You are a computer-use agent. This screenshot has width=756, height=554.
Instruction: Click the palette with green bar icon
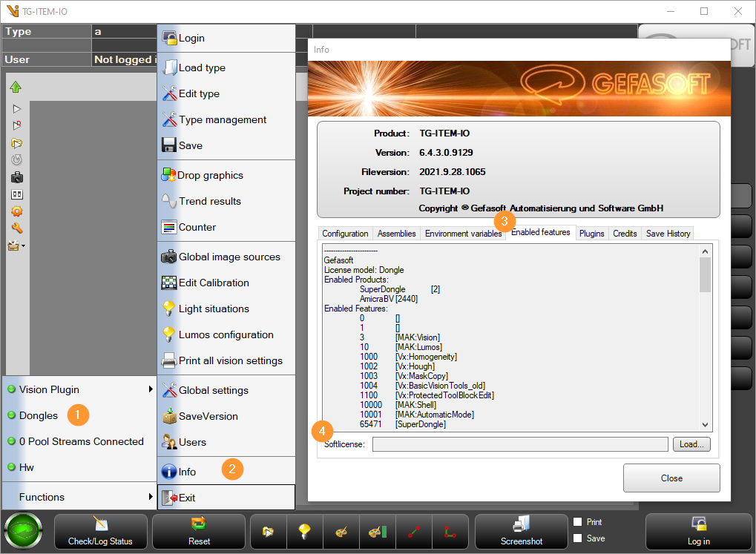378,531
